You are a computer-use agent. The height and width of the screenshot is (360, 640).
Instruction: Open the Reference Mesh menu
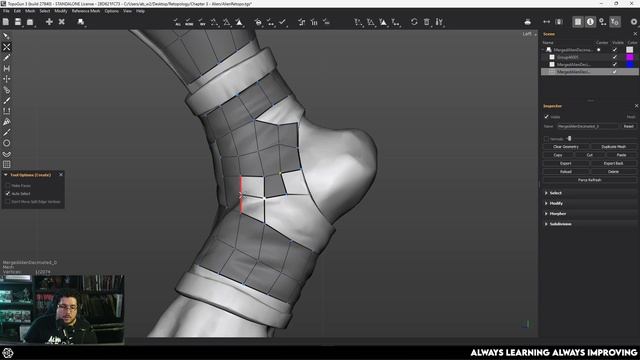(x=86, y=11)
